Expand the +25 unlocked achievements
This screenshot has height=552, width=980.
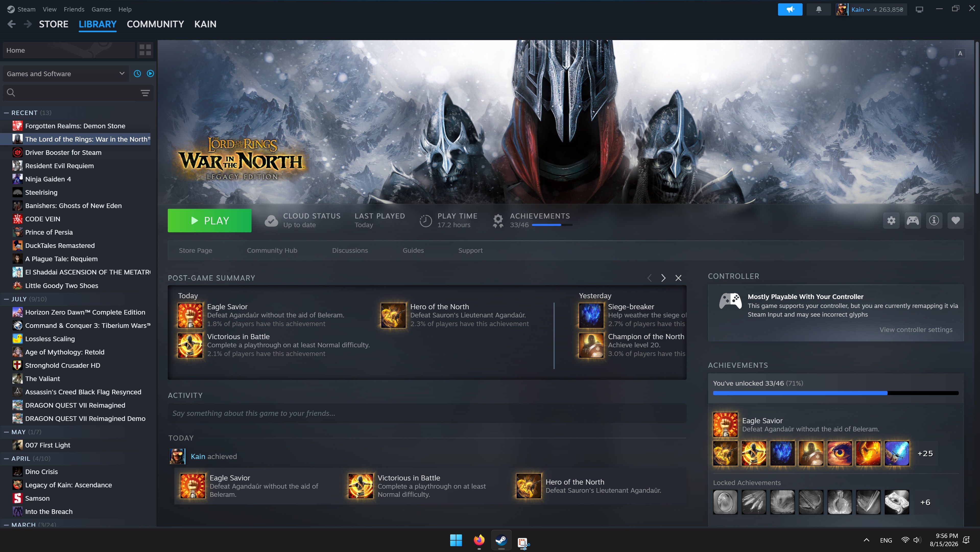(925, 453)
